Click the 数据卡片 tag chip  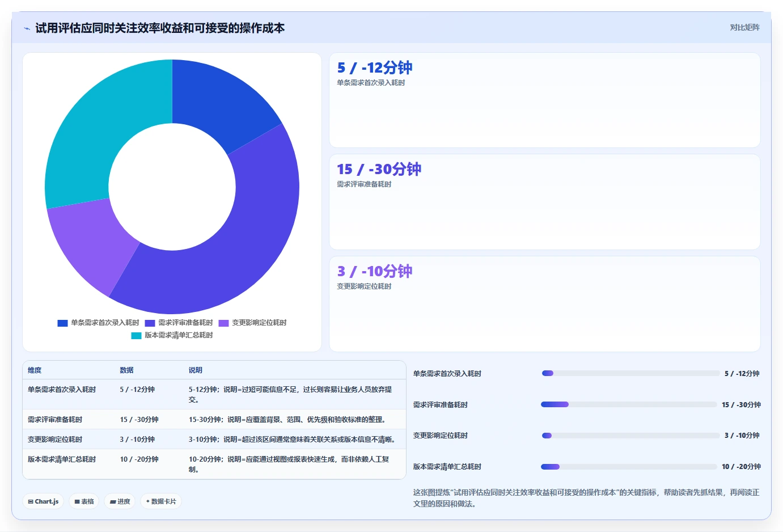(161, 501)
